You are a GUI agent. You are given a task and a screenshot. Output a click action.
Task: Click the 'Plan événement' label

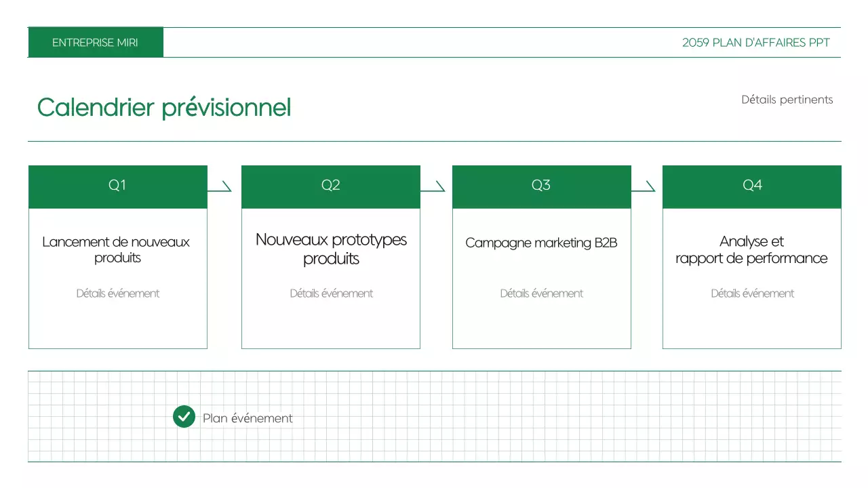pyautogui.click(x=248, y=418)
